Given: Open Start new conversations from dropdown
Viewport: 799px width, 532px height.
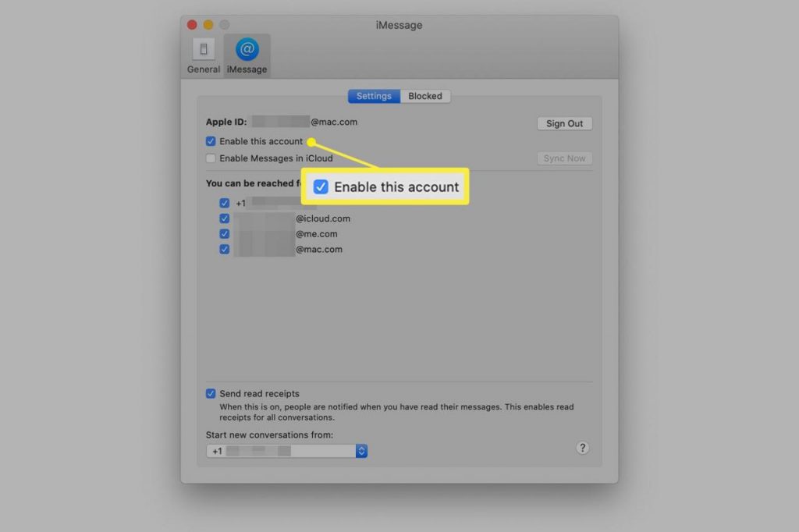Looking at the screenshot, I should (286, 451).
